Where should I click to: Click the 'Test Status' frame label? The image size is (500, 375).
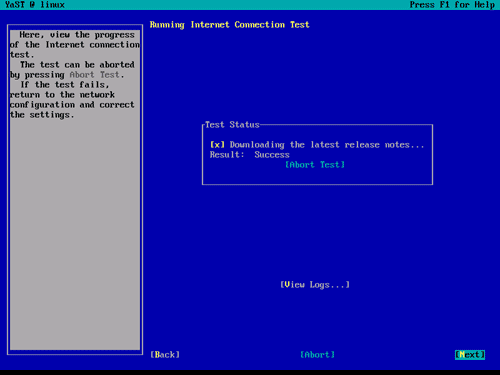[232, 125]
